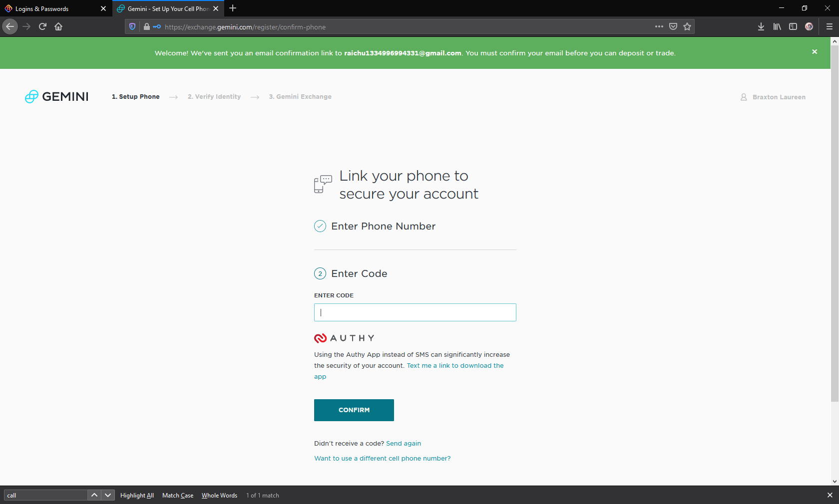
Task: Click the CONFIRM button
Action: (354, 410)
